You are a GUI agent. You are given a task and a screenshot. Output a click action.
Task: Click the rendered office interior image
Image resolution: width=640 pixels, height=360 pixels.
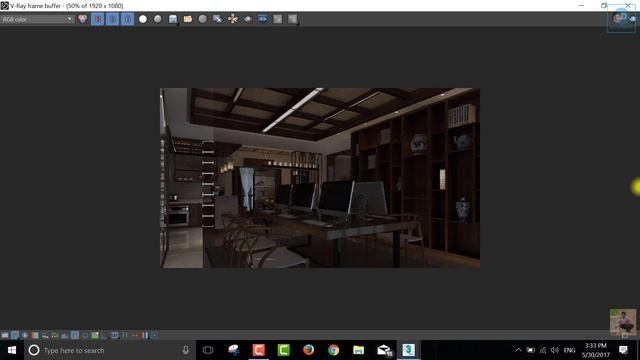pyautogui.click(x=320, y=178)
